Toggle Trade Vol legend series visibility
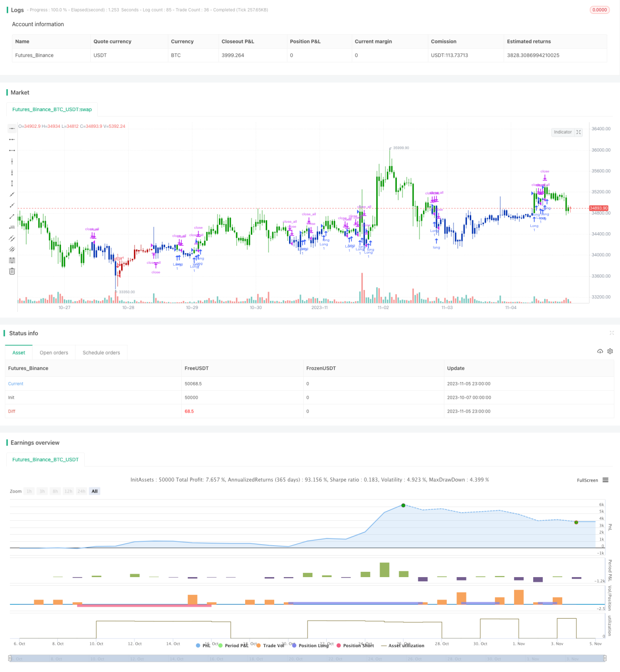 (270, 645)
